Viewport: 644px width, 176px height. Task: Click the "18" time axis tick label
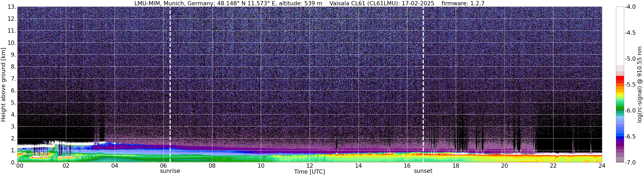coord(456,166)
